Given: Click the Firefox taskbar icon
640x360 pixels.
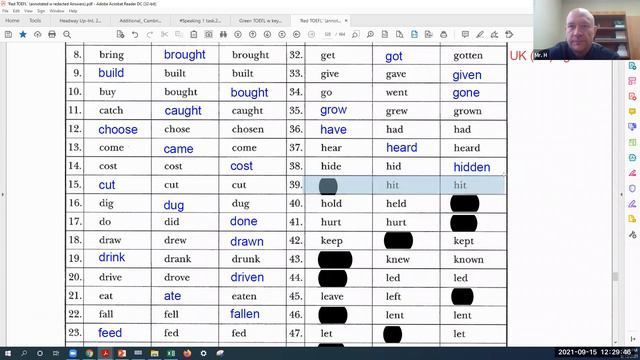Looking at the screenshot, I should click(x=187, y=353).
